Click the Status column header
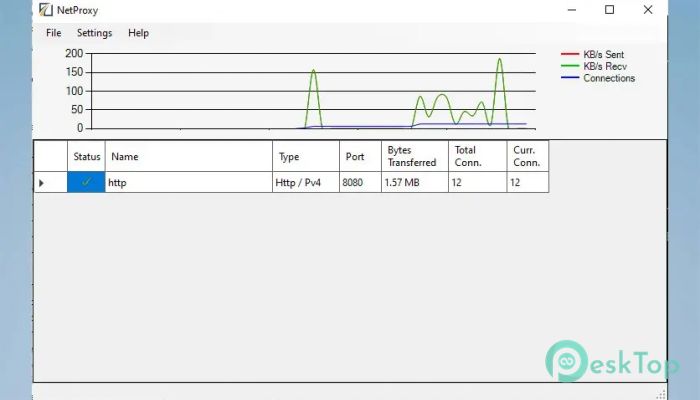The image size is (700, 400). (86, 156)
